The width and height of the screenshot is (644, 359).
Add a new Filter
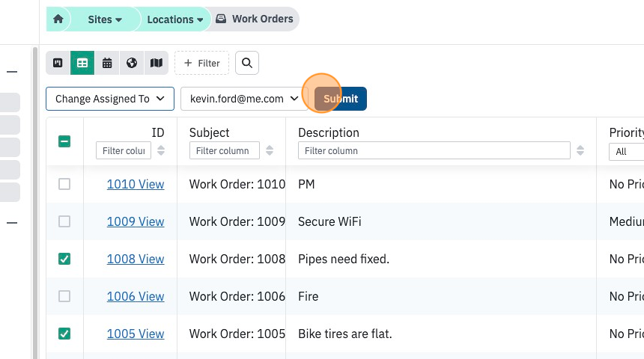pyautogui.click(x=201, y=63)
